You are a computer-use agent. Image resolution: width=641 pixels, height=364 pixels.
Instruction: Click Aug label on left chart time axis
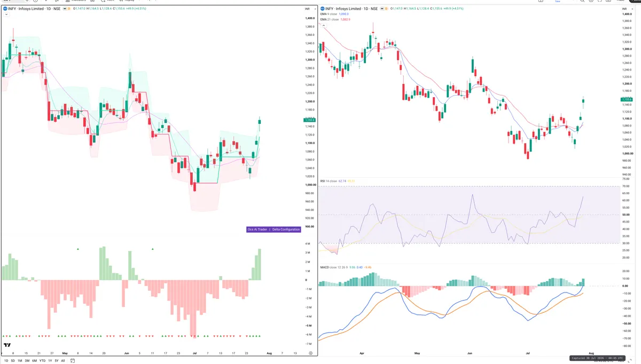269,353
